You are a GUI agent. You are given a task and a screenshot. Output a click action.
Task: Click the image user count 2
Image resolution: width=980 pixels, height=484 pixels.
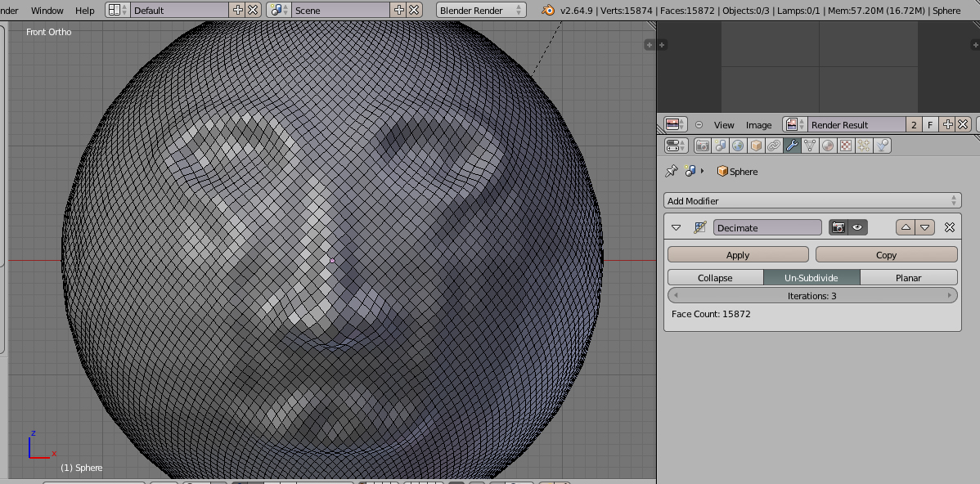click(914, 125)
